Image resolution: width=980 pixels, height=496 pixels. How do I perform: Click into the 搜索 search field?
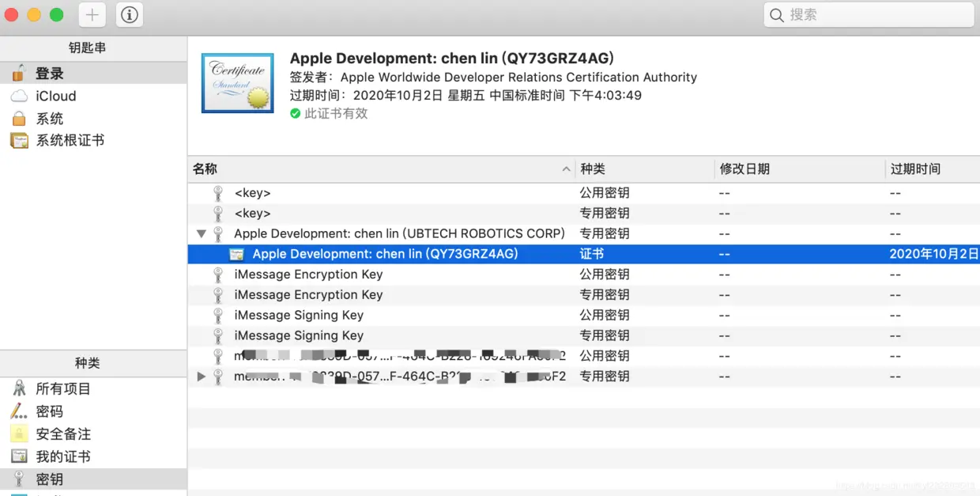coord(869,14)
